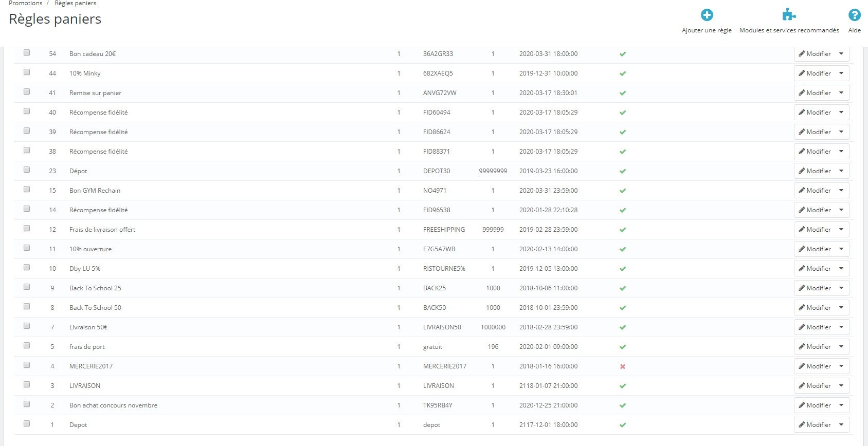The image size is (868, 446).
Task: Click quantity 196 in frais de port row
Action: click(493, 347)
